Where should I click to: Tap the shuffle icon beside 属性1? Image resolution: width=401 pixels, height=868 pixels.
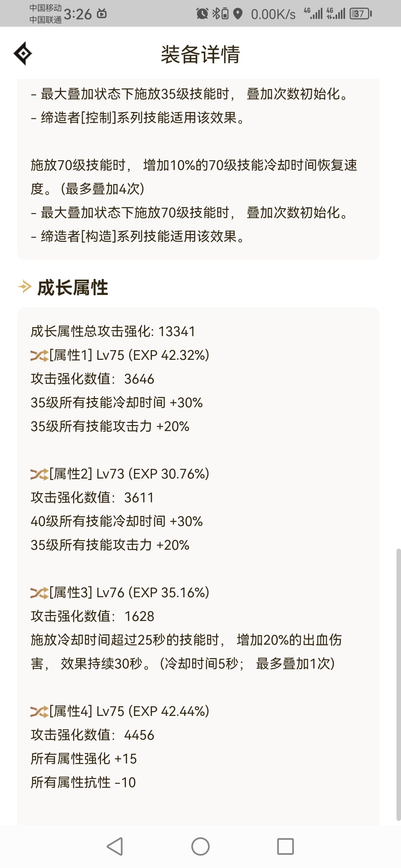tap(39, 356)
